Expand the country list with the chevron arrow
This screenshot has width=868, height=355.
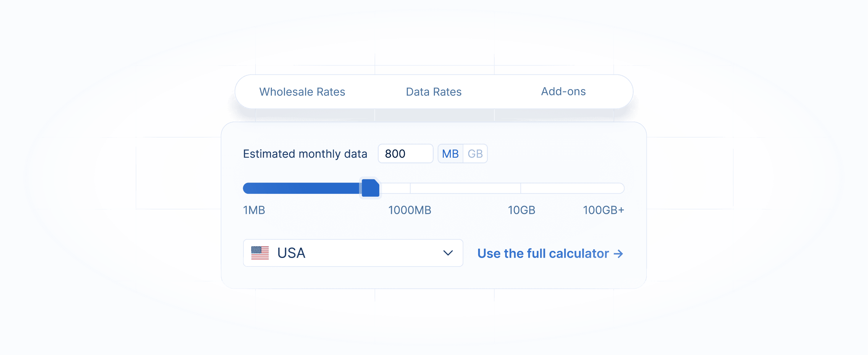point(448,253)
